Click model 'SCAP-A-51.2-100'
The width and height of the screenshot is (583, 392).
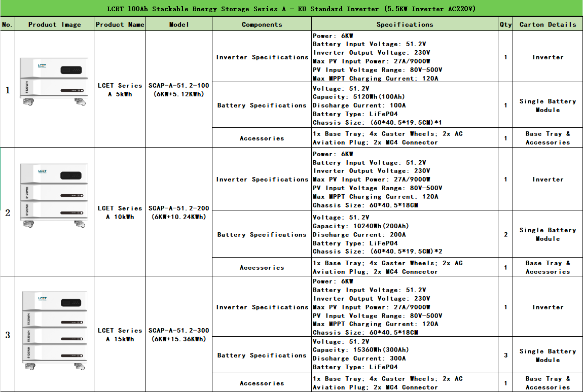tap(179, 86)
